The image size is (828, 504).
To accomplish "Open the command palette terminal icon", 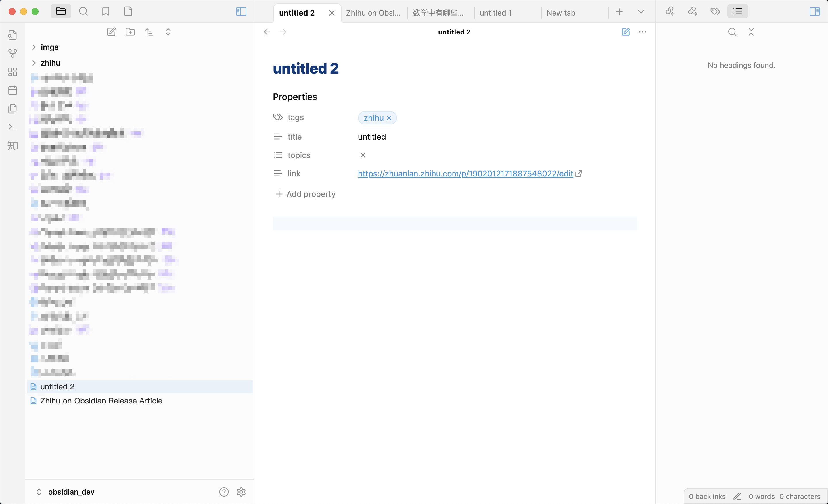I will click(x=12, y=127).
